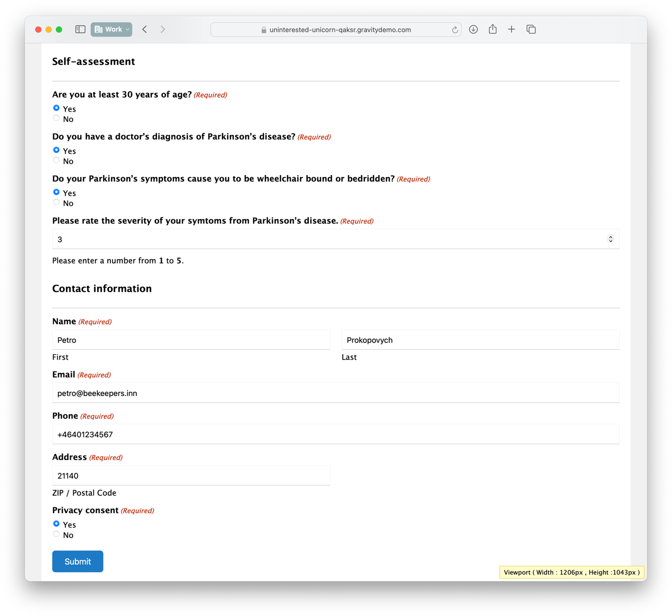Go back using the back arrow

coord(145,29)
